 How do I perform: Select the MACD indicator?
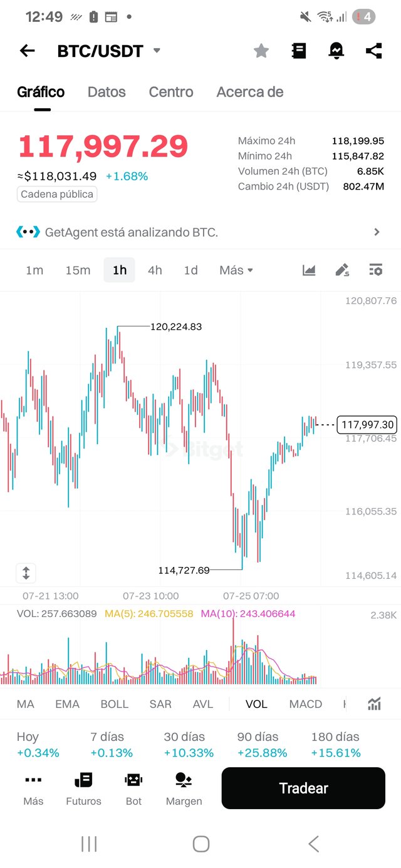(306, 704)
